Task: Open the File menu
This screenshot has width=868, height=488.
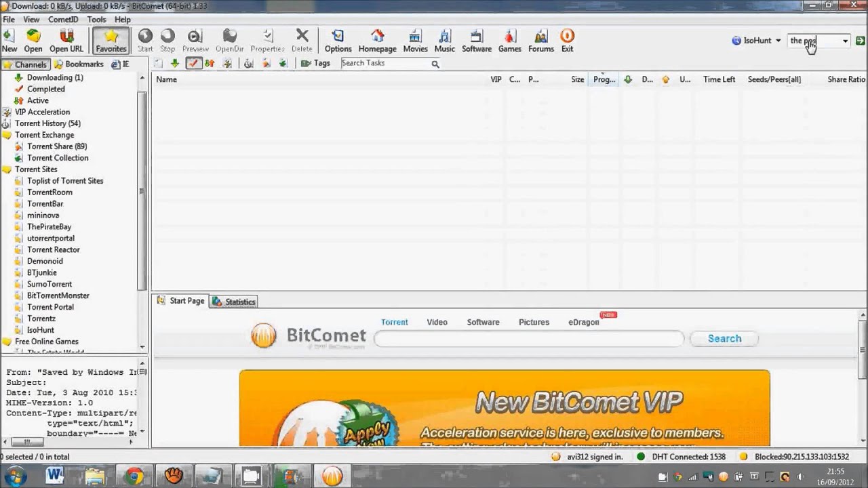Action: click(x=9, y=20)
